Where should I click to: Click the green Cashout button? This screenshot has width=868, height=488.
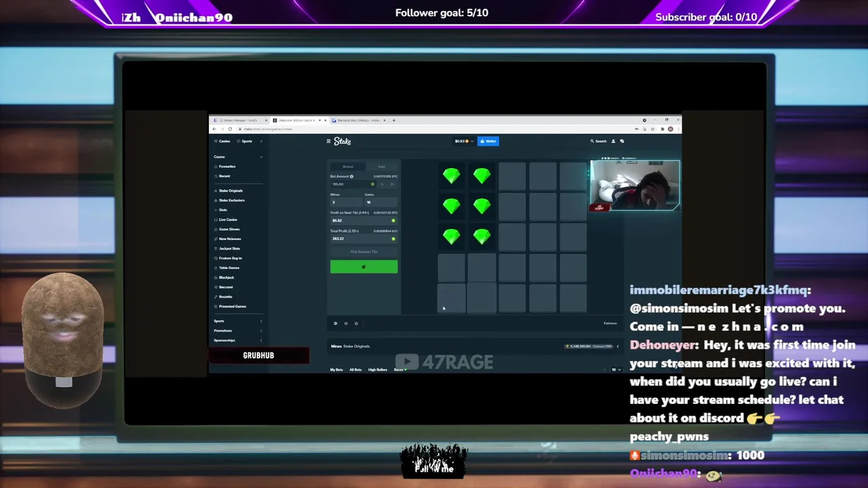pos(363,266)
